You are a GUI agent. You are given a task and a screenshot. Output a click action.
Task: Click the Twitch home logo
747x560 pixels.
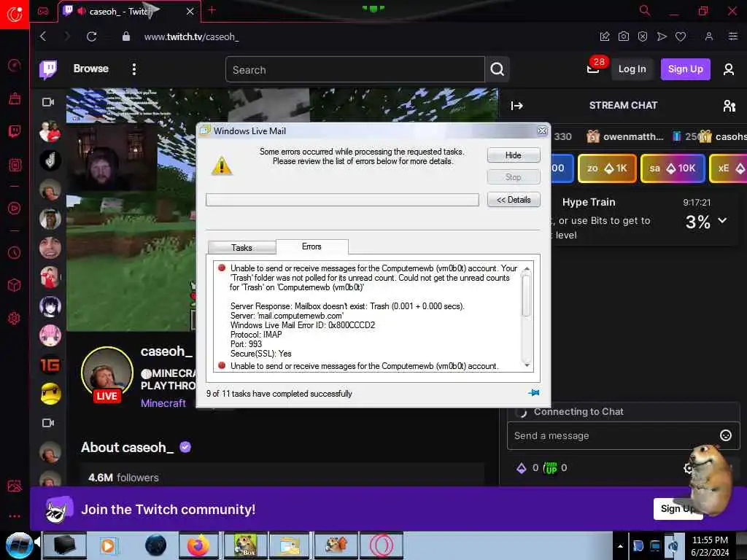click(48, 69)
